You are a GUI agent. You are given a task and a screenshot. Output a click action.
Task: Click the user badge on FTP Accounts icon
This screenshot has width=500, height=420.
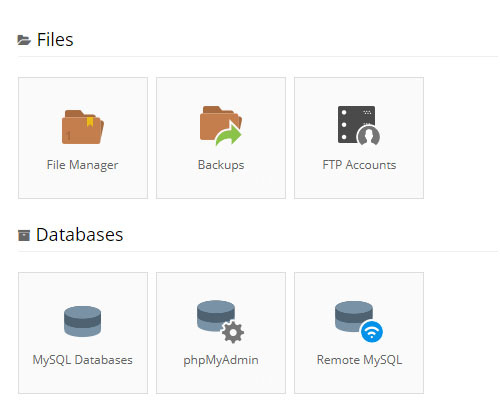pos(368,136)
